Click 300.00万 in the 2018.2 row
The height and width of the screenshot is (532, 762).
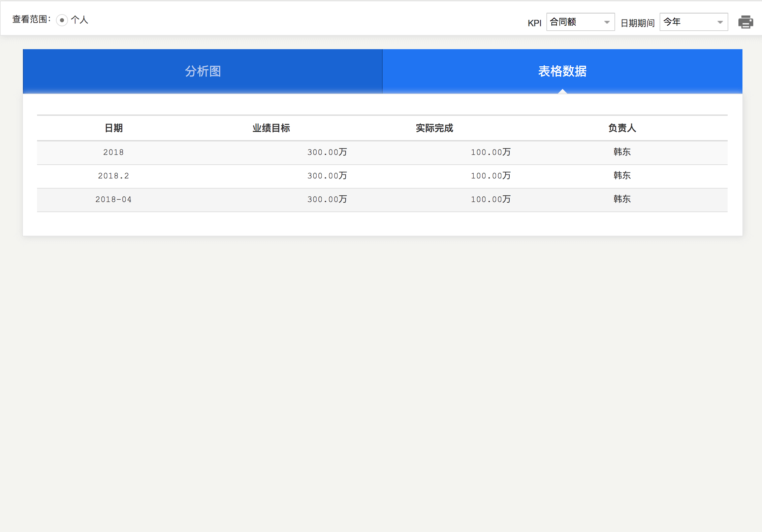327,176
